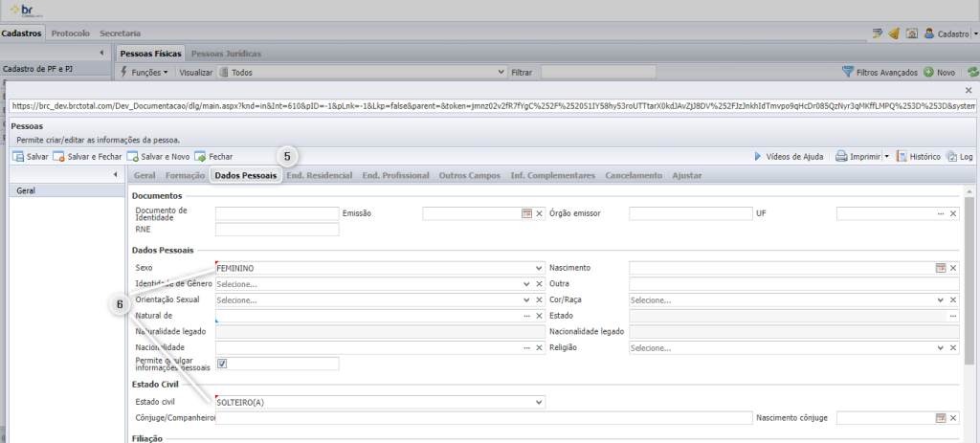Click the Órgão emissor input field

pyautogui.click(x=691, y=213)
